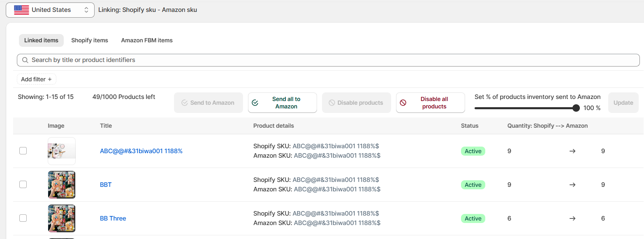Click the Product details column header
644x239 pixels.
(273, 126)
